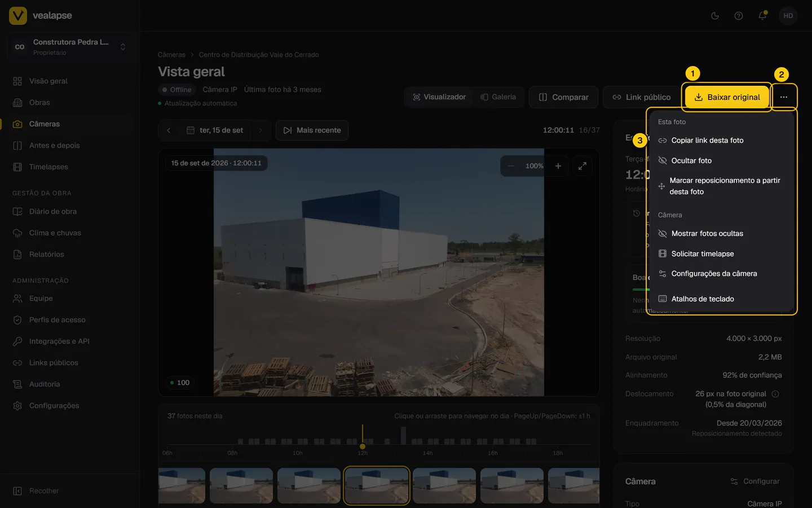Zoom in with plus button
Image resolution: width=812 pixels, height=508 pixels.
click(558, 166)
